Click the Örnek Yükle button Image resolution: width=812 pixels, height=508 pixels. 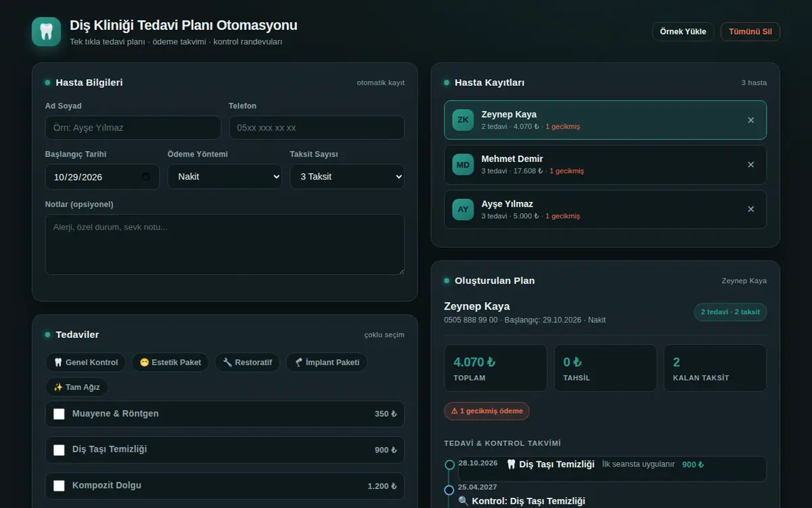click(x=683, y=32)
